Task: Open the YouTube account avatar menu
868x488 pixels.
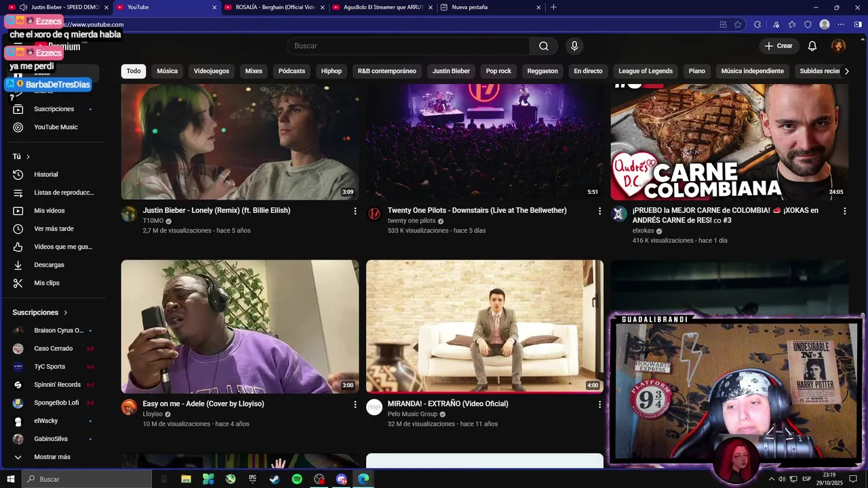Action: (x=839, y=46)
